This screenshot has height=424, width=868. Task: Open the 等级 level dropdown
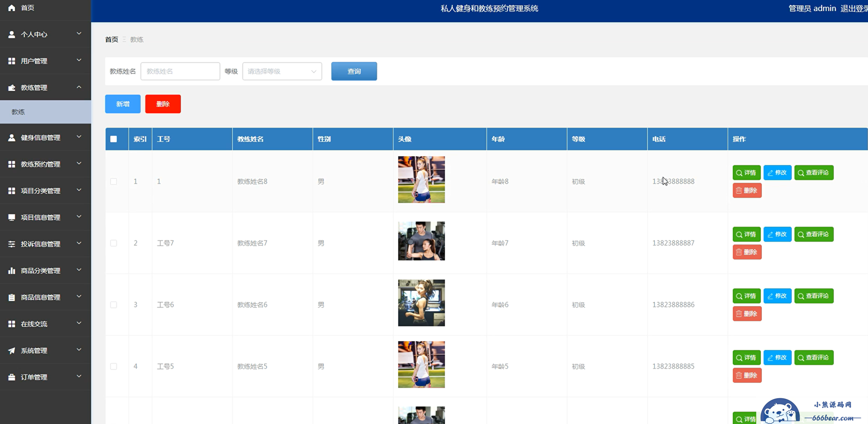[282, 71]
